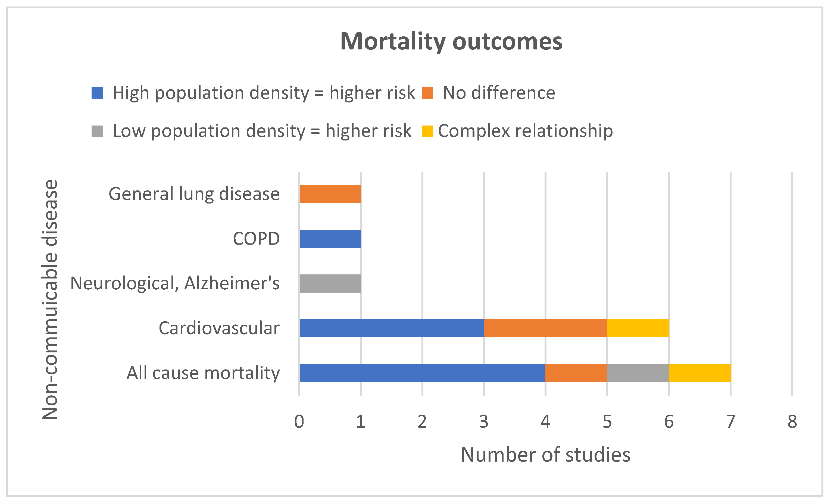828x504 pixels.
Task: Click the Complex relationship legend text
Action: [x=526, y=131]
